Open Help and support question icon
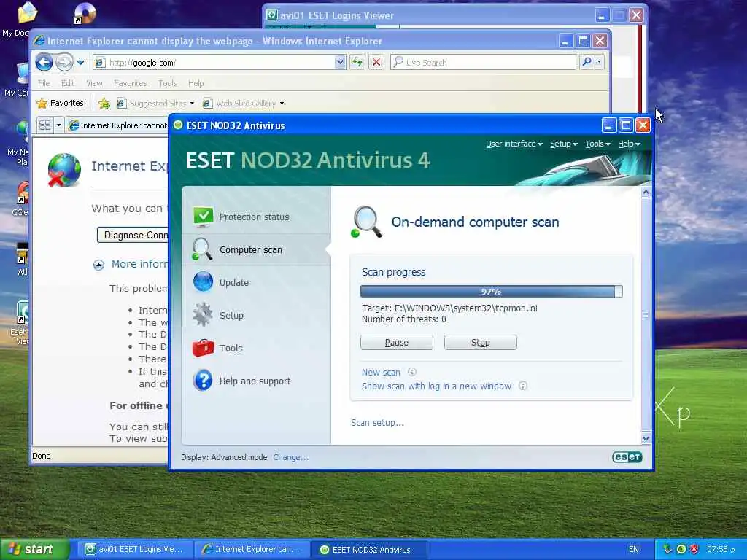The image size is (747, 560). pyautogui.click(x=203, y=381)
